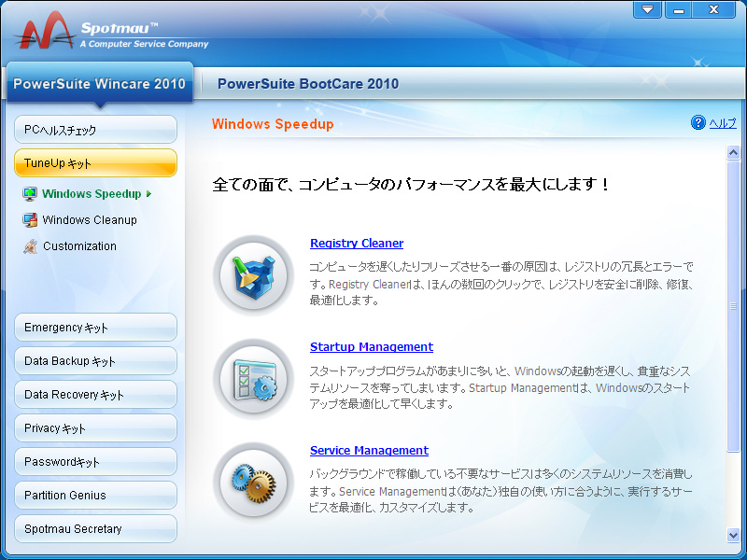Image resolution: width=747 pixels, height=560 pixels.
Task: Open the PCヘルスチェック section
Action: (96, 130)
